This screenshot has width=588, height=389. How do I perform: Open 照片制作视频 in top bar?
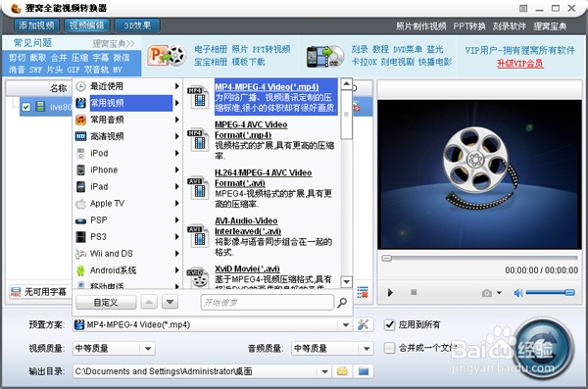[x=421, y=26]
